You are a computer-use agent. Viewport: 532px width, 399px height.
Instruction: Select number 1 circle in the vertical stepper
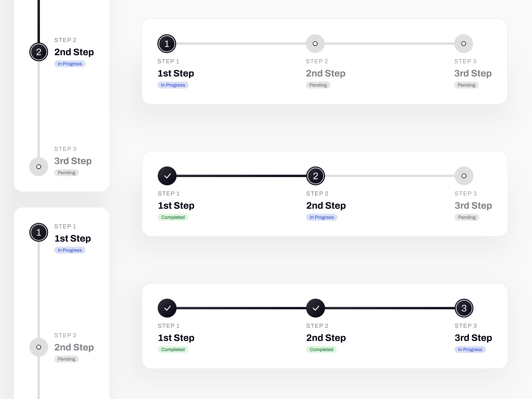[39, 232]
